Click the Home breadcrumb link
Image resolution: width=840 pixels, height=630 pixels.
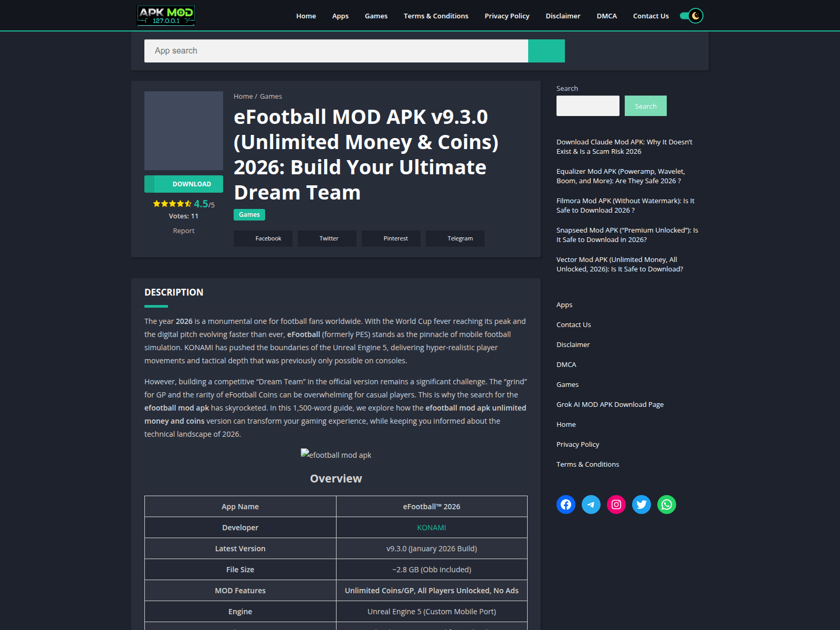[x=243, y=96]
